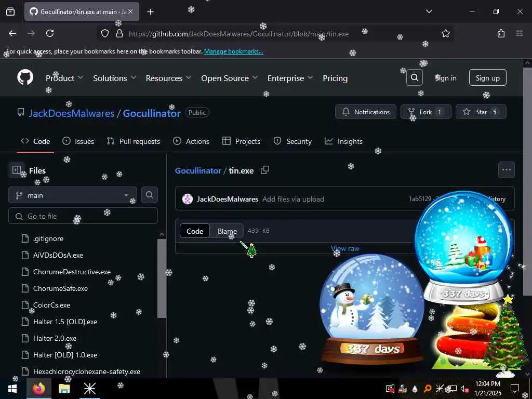Expand the Product navigation dropdown

(64, 78)
